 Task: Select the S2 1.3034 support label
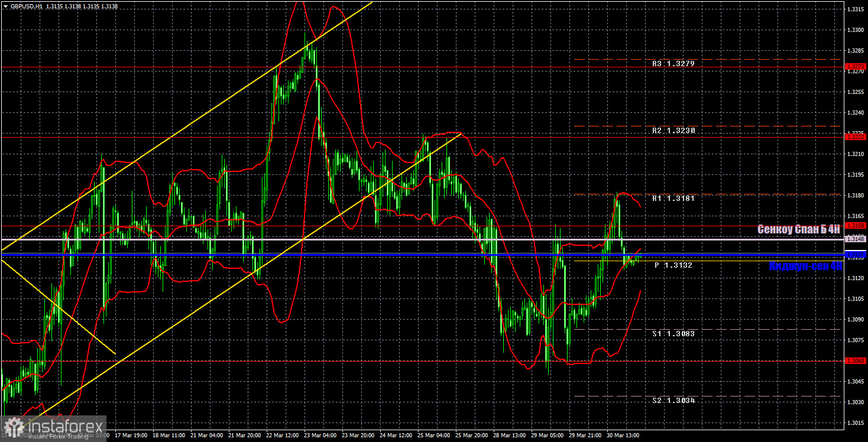pyautogui.click(x=673, y=401)
